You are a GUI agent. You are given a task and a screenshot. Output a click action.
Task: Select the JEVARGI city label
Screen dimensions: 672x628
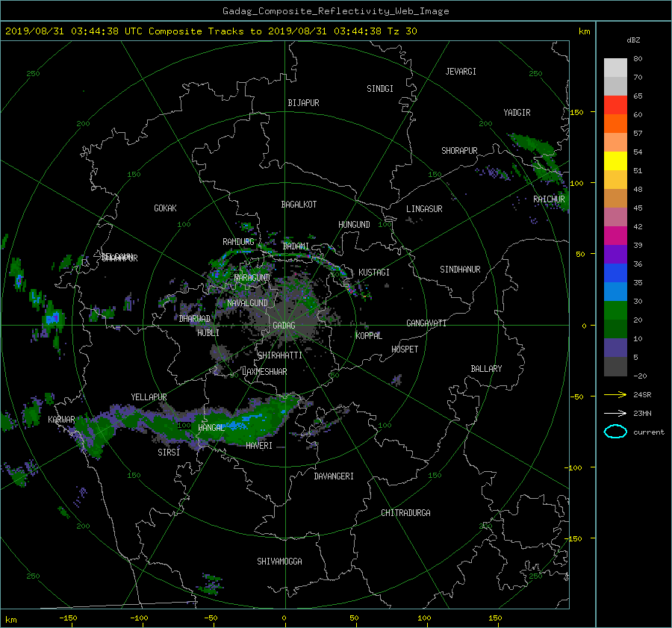(461, 72)
